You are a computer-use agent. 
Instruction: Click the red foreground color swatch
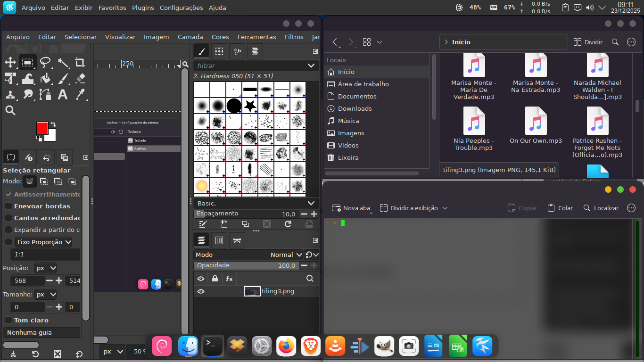pos(42,128)
